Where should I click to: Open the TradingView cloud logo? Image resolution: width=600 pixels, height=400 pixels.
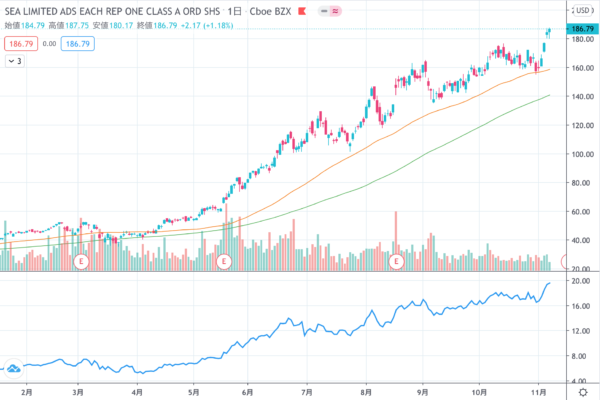(13, 369)
